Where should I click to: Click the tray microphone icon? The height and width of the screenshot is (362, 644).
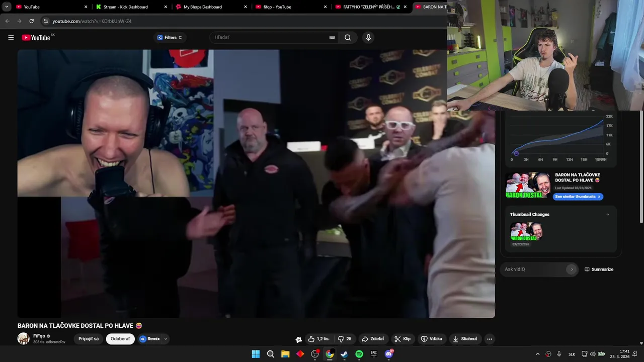[559, 354]
